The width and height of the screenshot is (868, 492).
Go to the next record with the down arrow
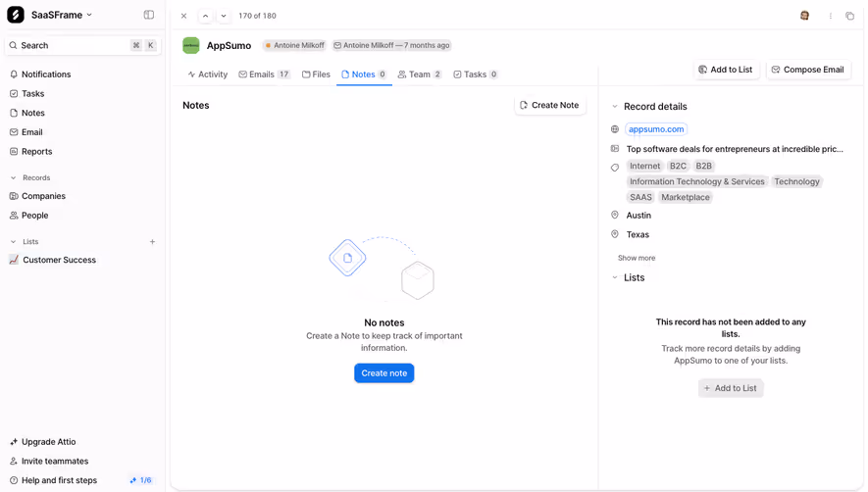[x=224, y=16]
